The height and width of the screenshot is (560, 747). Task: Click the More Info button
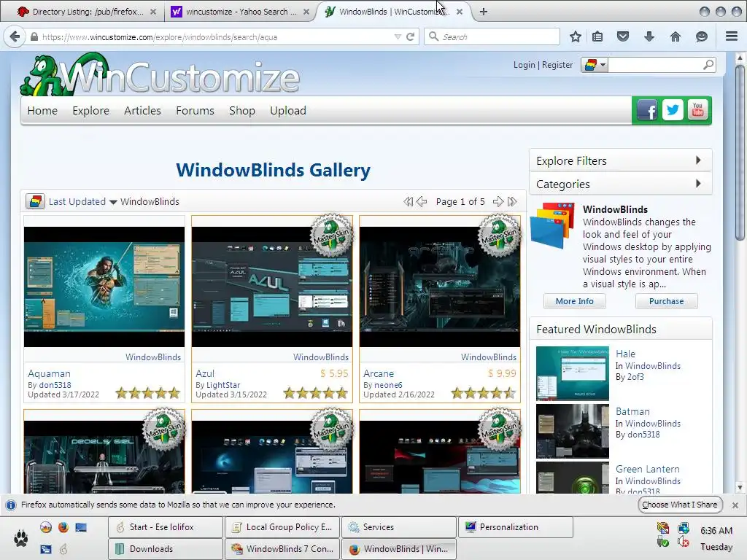coord(575,301)
